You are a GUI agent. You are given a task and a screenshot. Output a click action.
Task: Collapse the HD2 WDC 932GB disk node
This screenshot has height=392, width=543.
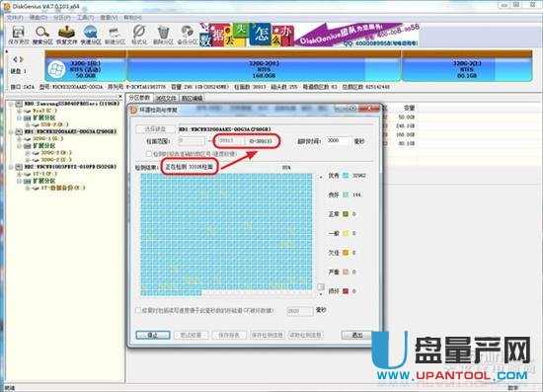click(11, 167)
